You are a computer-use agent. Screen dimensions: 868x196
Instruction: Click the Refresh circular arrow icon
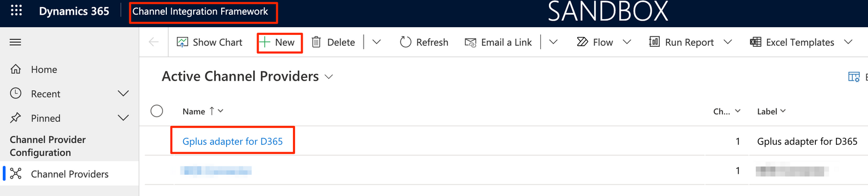[405, 42]
